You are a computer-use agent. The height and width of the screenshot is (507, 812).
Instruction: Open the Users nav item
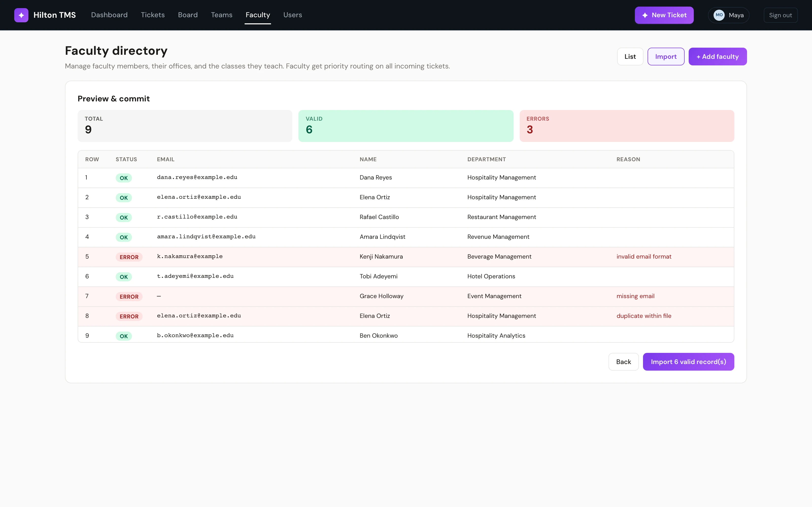[293, 15]
